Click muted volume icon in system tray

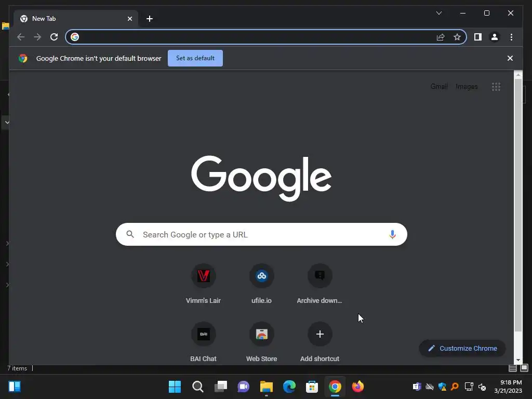[482, 387]
